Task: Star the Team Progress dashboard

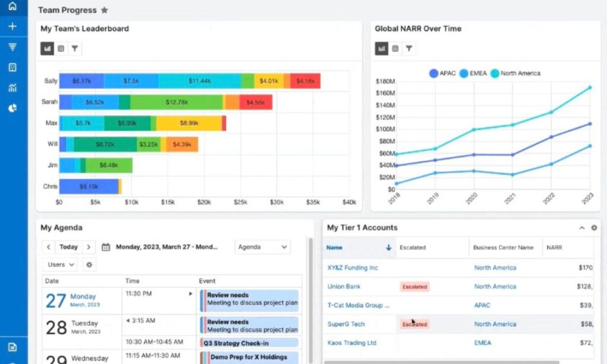Action: [104, 10]
